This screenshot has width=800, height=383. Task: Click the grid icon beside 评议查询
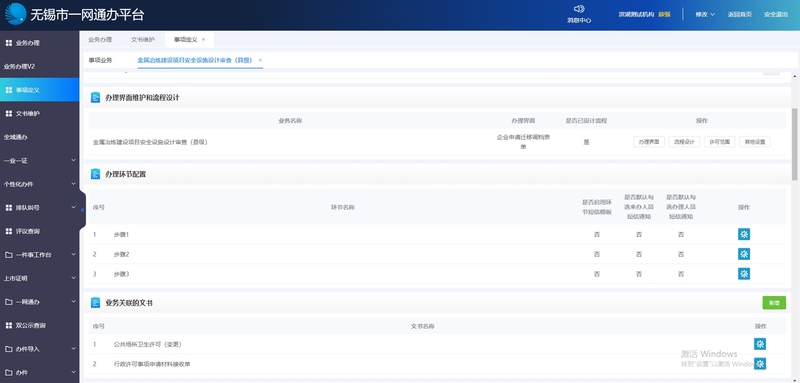pos(9,231)
